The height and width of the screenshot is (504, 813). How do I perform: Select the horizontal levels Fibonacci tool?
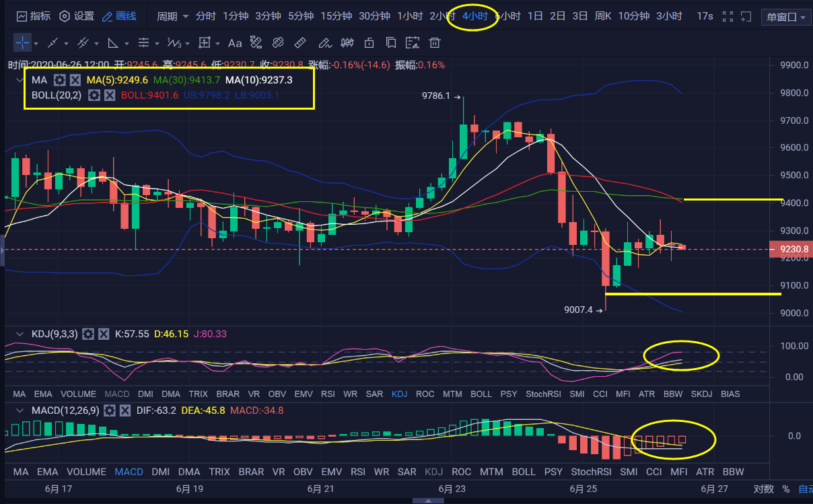click(x=143, y=43)
